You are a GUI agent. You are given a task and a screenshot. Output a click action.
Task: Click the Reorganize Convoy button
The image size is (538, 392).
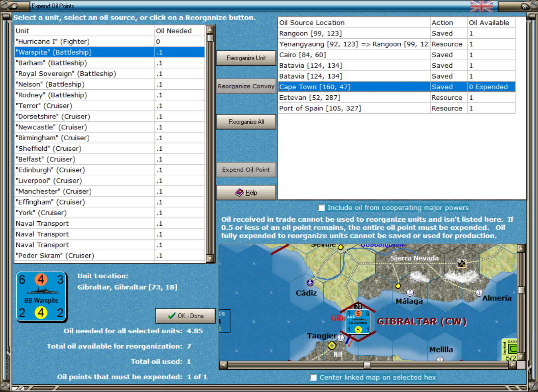coord(246,86)
